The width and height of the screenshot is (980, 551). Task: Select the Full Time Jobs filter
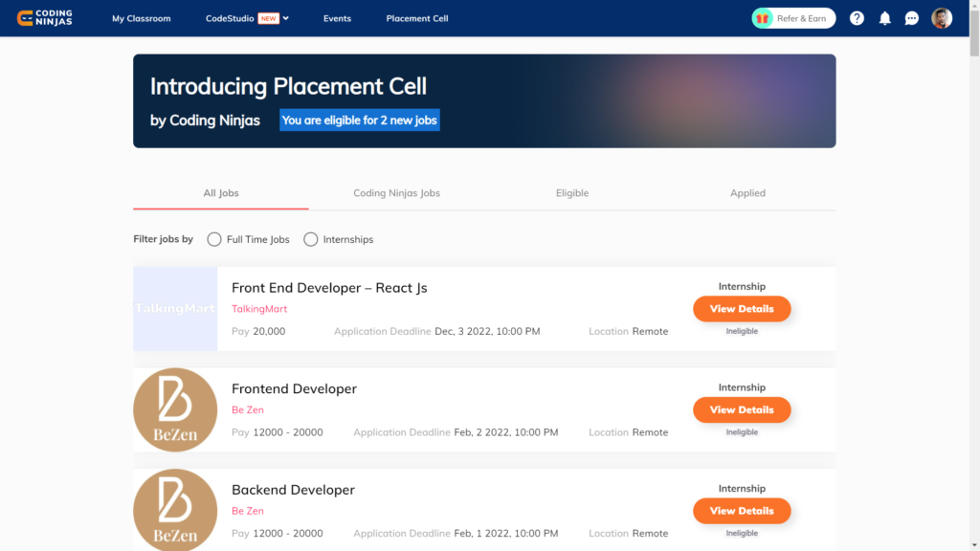click(214, 239)
